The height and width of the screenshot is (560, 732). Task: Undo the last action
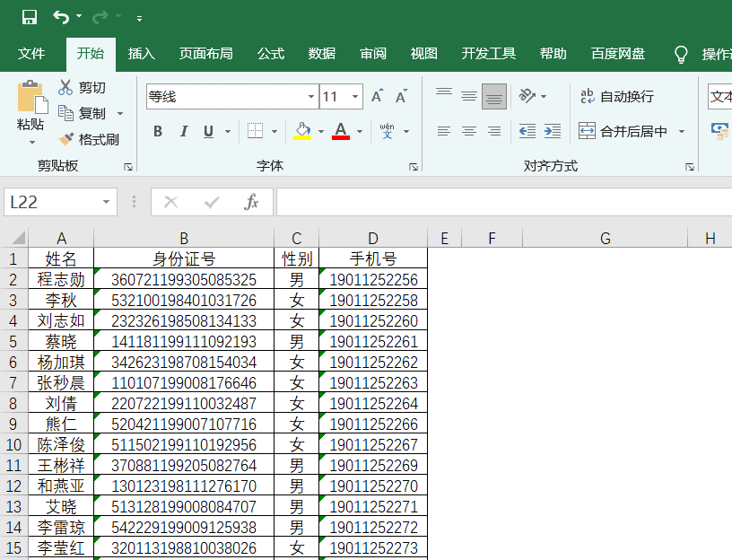point(61,17)
